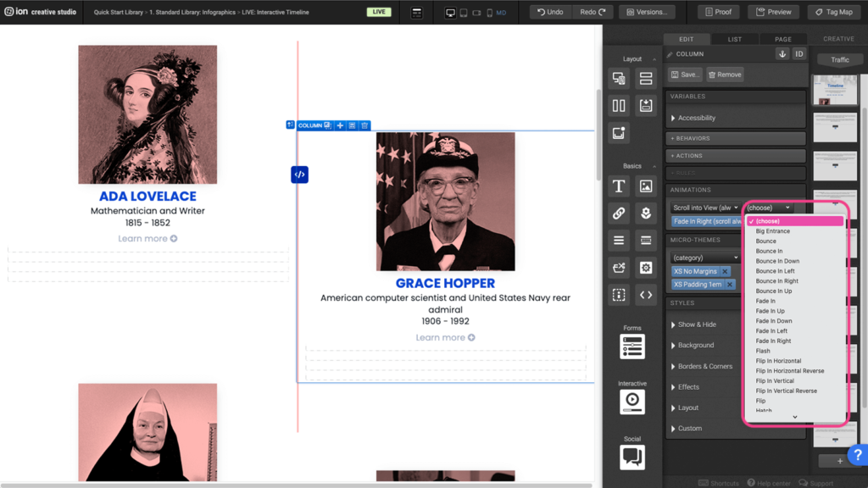Open the blue question-mark help bubble
868x488 pixels.
[858, 455]
